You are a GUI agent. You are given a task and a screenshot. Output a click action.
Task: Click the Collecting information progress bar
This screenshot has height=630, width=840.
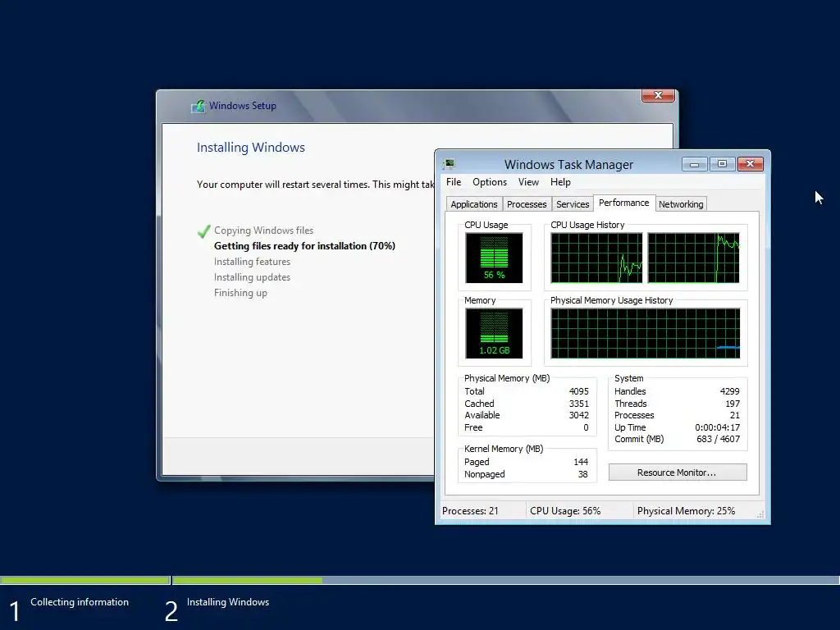coord(84,580)
